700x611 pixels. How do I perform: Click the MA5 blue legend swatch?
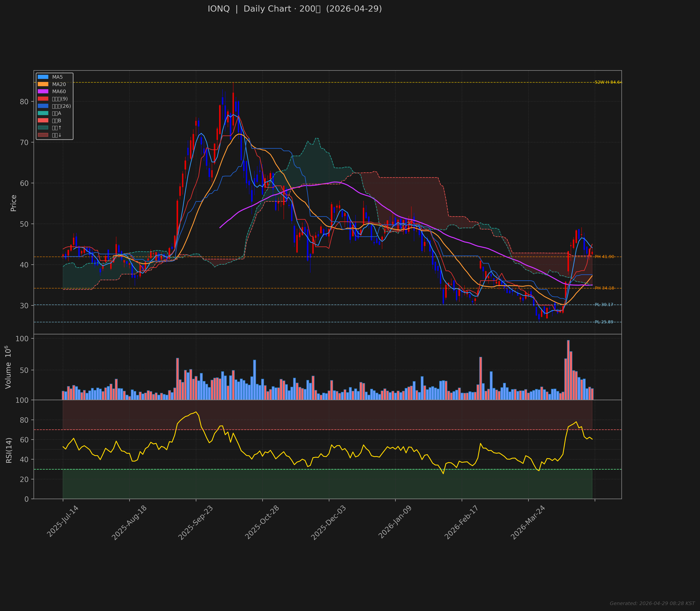[x=43, y=77]
